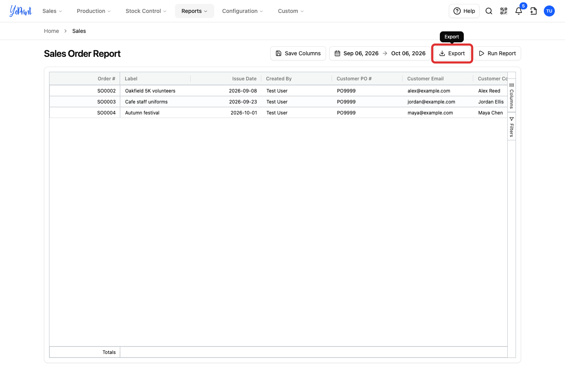Open notifications bell icon
The height and width of the screenshot is (392, 565).
click(519, 11)
